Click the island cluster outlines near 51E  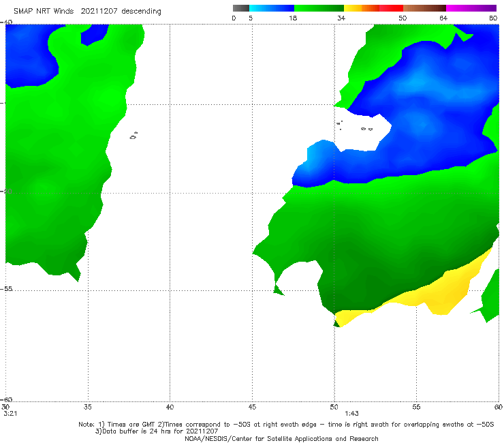[x=354, y=125]
